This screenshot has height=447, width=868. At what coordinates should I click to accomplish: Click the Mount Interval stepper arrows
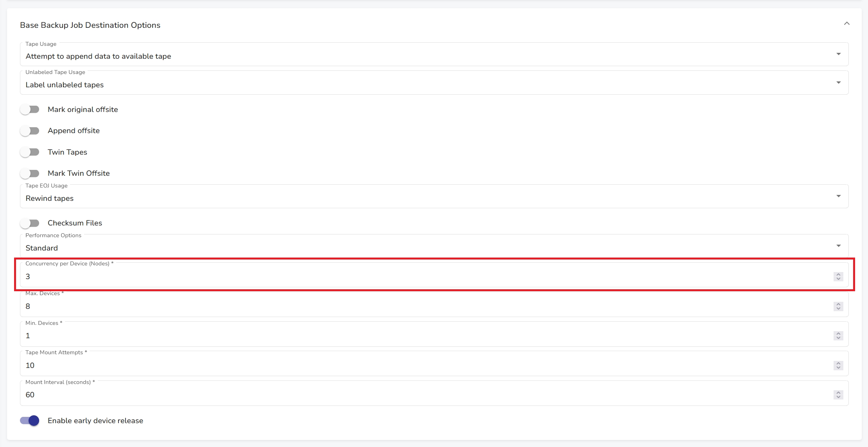pos(838,395)
